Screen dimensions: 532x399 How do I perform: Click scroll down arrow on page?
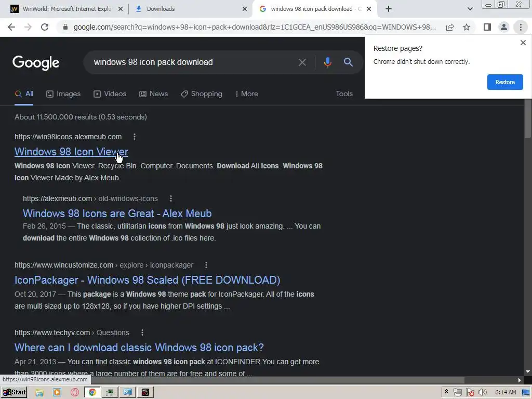tap(527, 372)
